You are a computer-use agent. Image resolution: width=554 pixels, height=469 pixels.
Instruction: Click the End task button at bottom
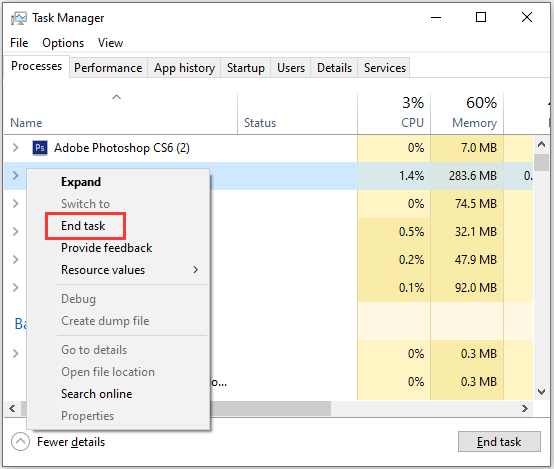499,441
